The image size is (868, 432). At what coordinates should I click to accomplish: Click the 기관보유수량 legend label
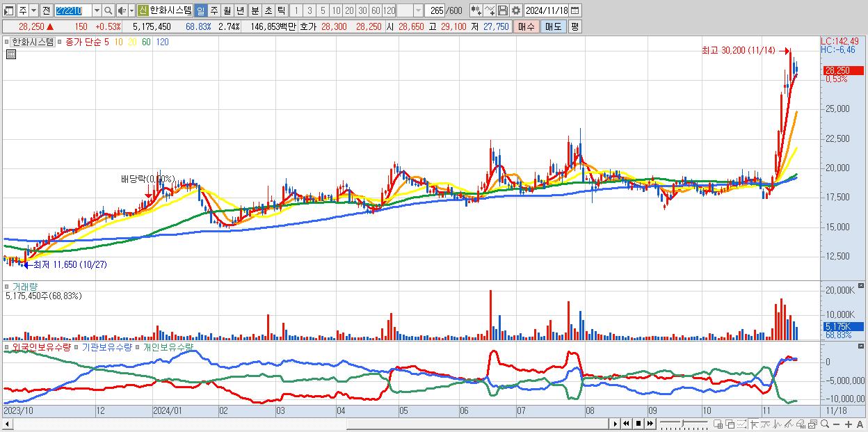point(108,346)
